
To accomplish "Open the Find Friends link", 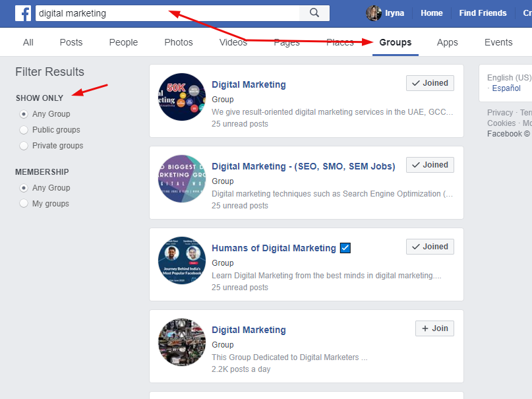I will click(x=483, y=13).
